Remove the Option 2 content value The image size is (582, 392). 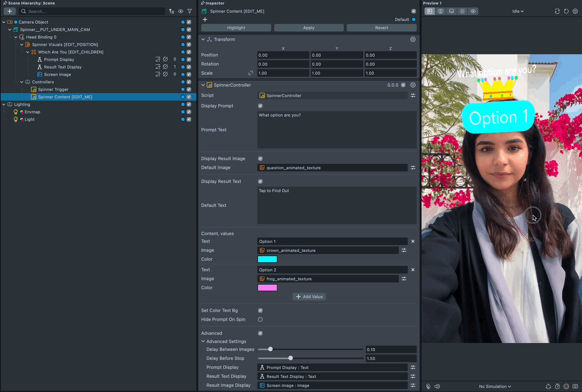(413, 270)
